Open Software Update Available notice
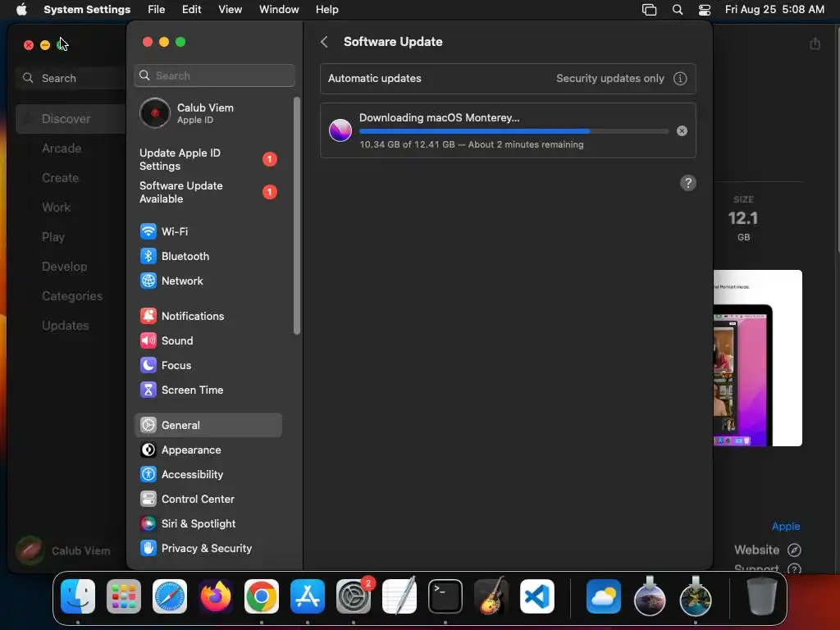Image resolution: width=840 pixels, height=630 pixels. click(x=208, y=192)
